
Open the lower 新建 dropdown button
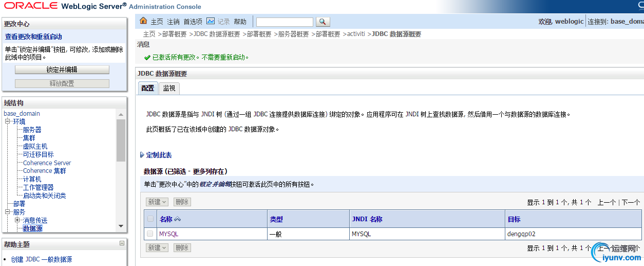157,247
